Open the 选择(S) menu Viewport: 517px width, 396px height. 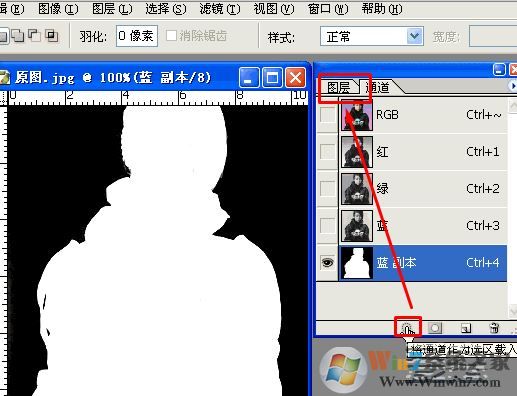click(x=166, y=9)
